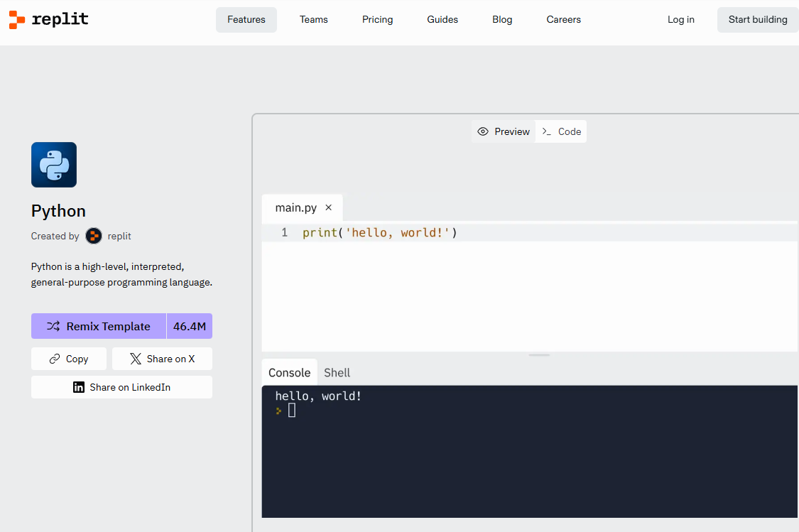The image size is (799, 532).
Task: Click the Python title heading
Action: 58,211
